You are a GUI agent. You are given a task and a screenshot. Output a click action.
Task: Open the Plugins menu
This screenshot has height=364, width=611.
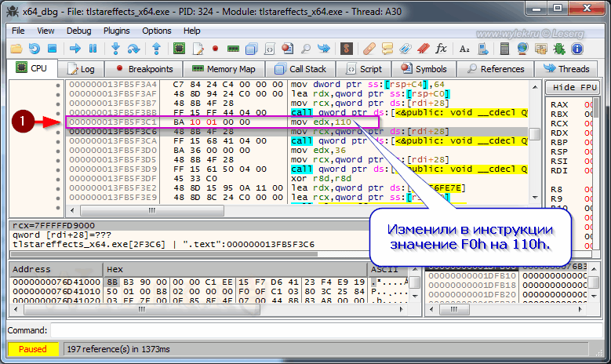tap(116, 31)
